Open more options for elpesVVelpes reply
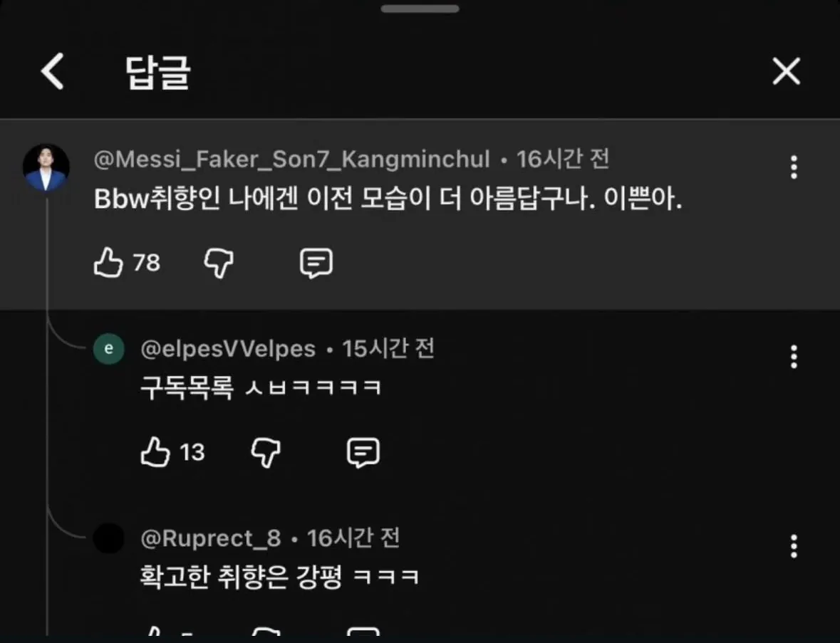The height and width of the screenshot is (643, 840). (x=794, y=357)
